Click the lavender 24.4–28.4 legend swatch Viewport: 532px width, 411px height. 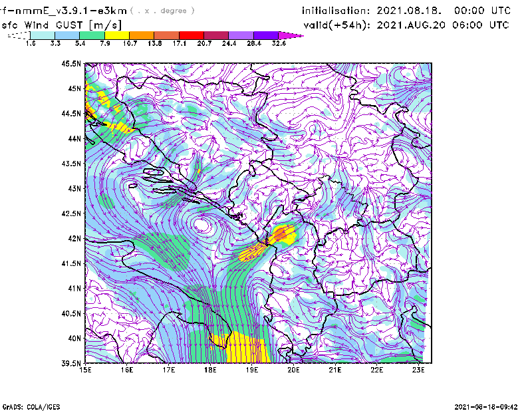point(241,35)
